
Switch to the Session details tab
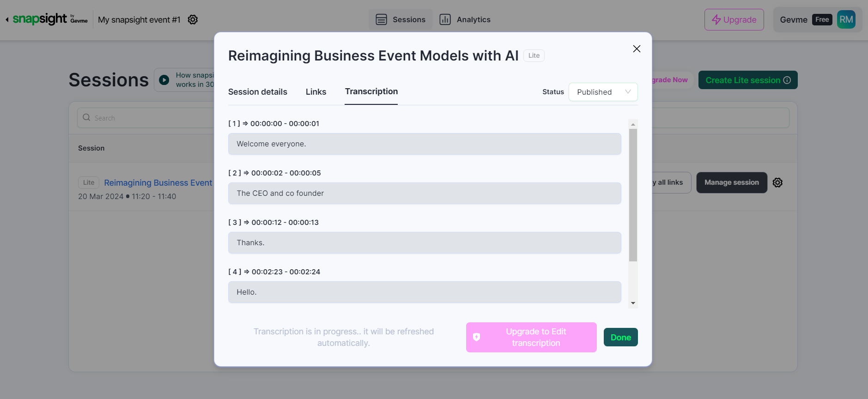[x=257, y=92]
